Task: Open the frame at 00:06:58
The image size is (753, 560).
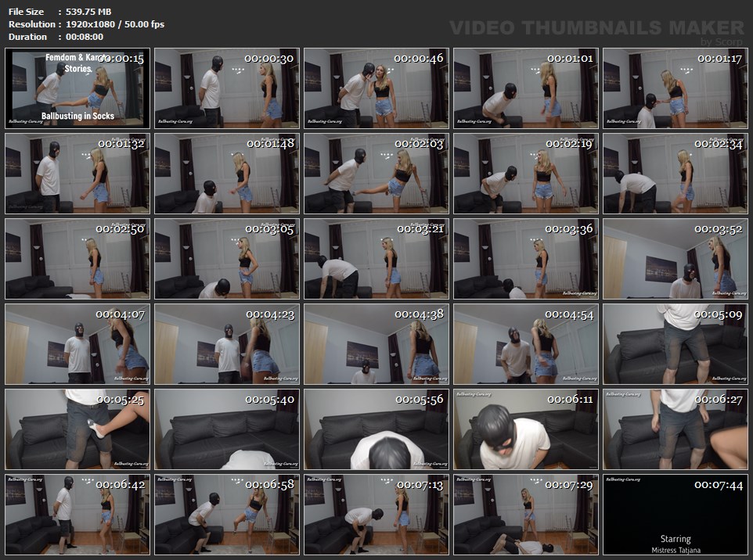Action: (x=227, y=515)
